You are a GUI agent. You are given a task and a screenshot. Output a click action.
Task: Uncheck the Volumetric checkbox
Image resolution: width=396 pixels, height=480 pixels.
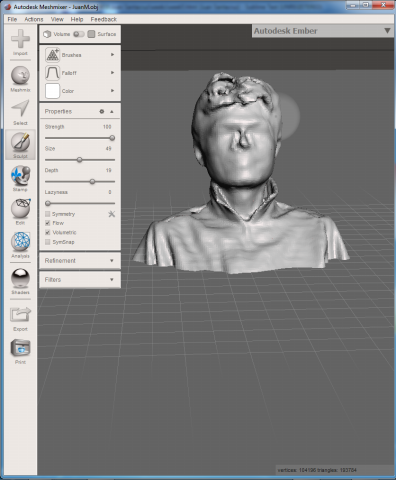(x=48, y=232)
